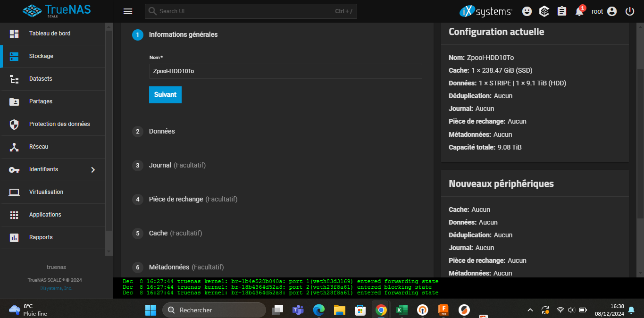The height and width of the screenshot is (318, 644).
Task: Click the laptop icon for Virtualisation
Action: 14,192
